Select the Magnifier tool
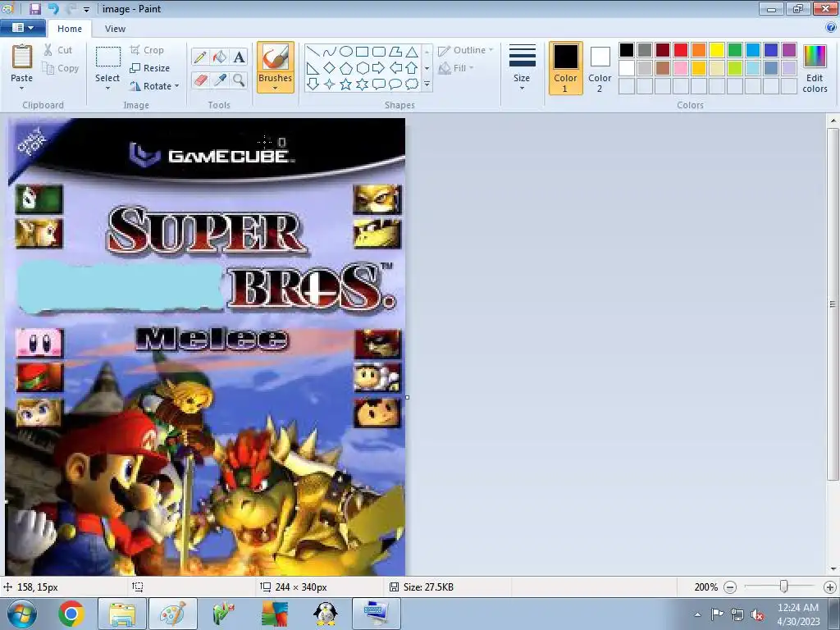 pos(239,80)
